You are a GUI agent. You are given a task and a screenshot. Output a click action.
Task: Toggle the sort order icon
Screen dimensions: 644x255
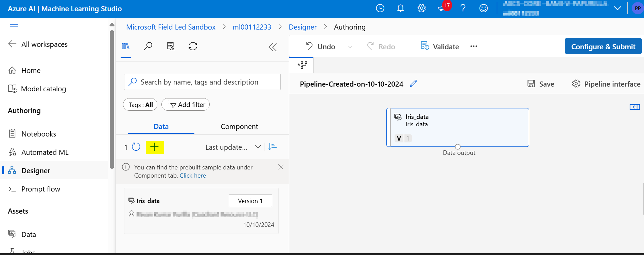273,147
